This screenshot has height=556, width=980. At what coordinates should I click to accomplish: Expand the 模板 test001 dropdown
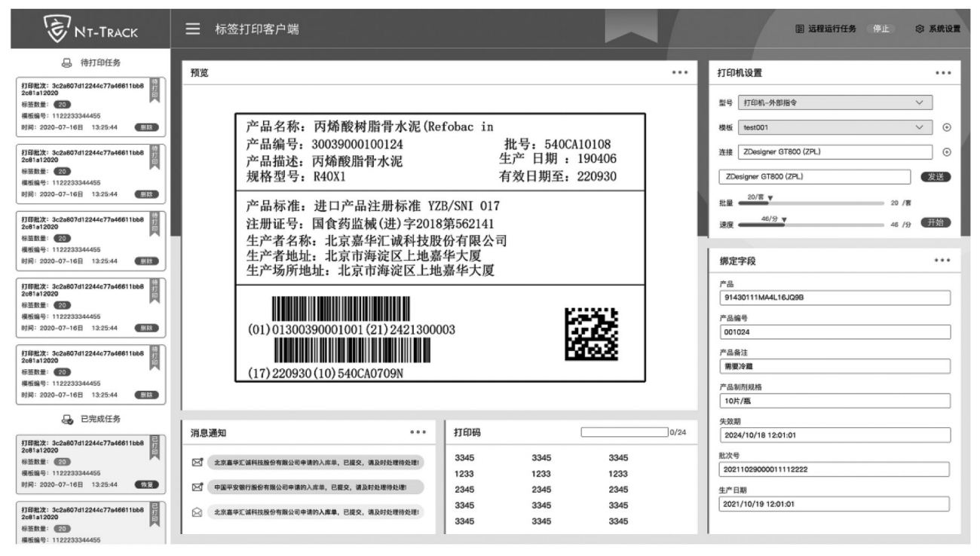[835, 127]
